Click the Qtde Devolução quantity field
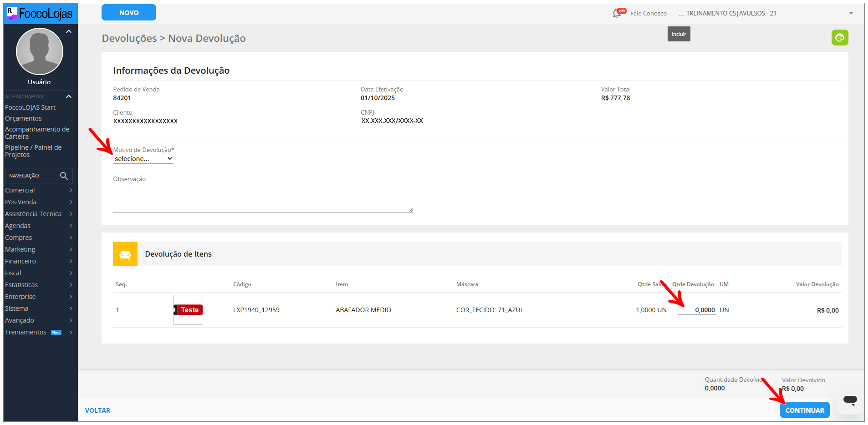Image resolution: width=868 pixels, height=425 pixels. pyautogui.click(x=697, y=310)
